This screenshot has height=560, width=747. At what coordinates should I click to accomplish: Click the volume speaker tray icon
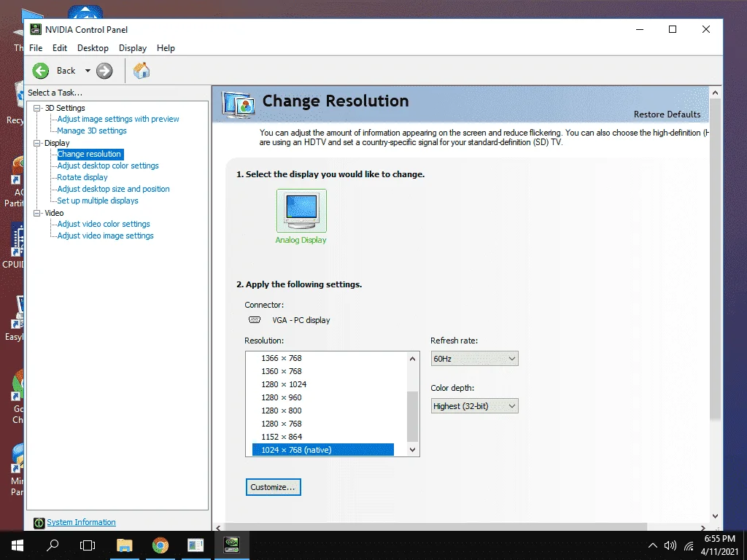click(x=670, y=545)
